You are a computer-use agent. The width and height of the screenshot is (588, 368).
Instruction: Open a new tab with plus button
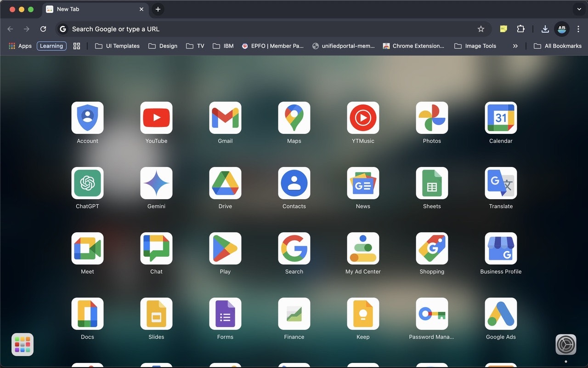point(158,9)
